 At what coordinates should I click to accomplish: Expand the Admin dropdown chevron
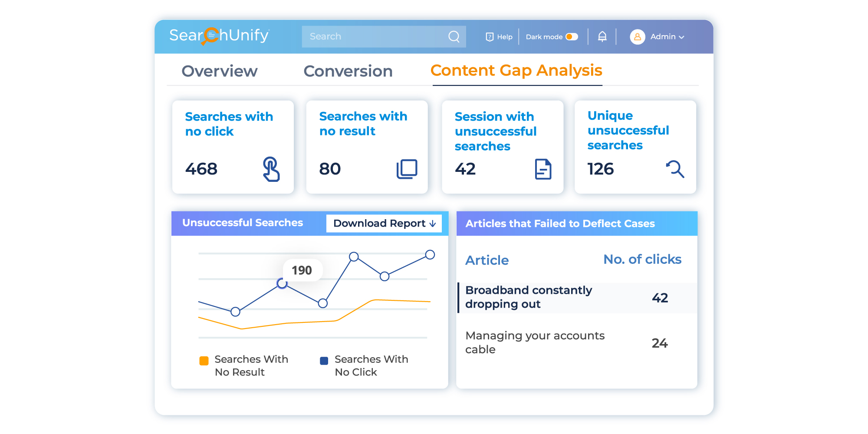pyautogui.click(x=681, y=37)
